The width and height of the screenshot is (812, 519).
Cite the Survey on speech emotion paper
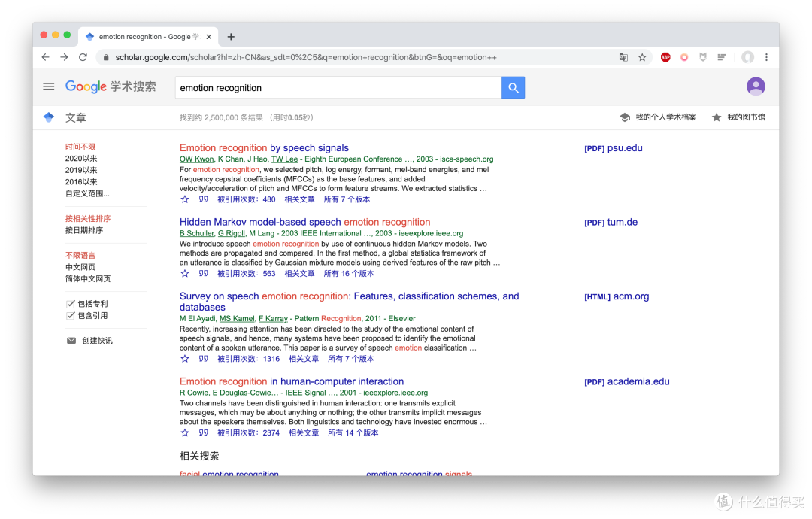[x=204, y=359]
